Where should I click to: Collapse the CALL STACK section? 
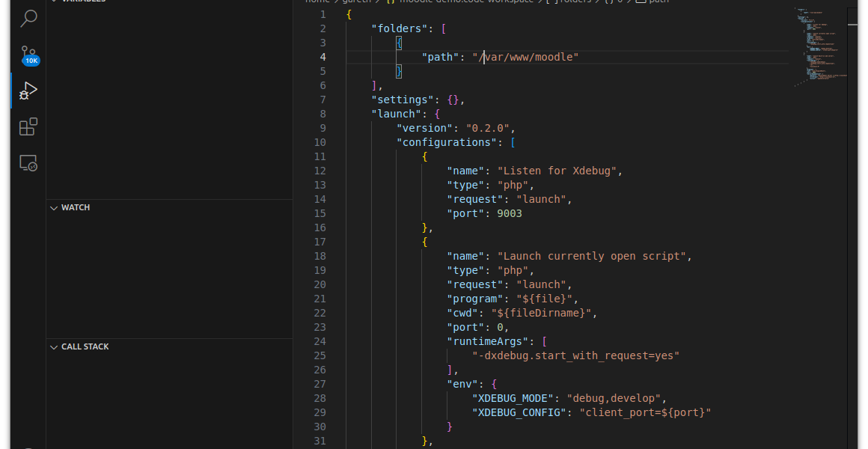click(54, 347)
